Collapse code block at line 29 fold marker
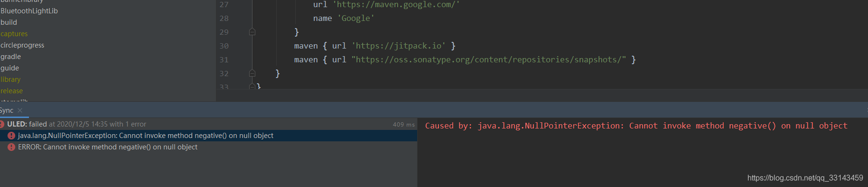The image size is (868, 187). point(252,32)
